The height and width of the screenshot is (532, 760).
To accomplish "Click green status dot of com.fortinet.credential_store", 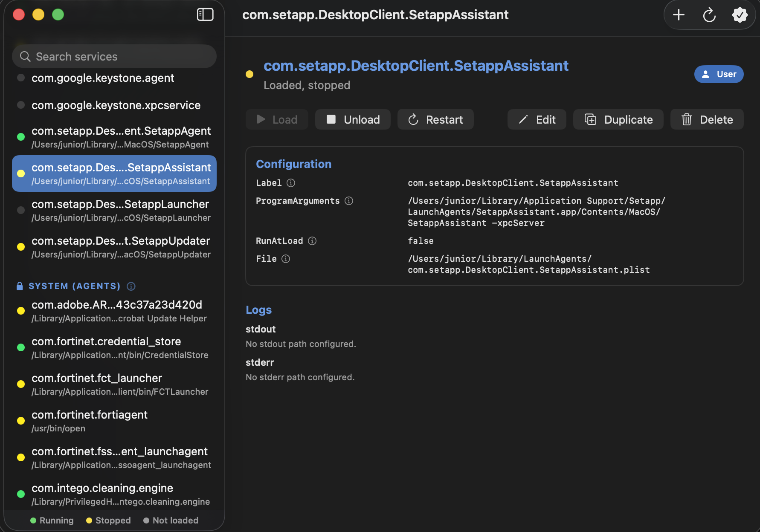I will (20, 347).
